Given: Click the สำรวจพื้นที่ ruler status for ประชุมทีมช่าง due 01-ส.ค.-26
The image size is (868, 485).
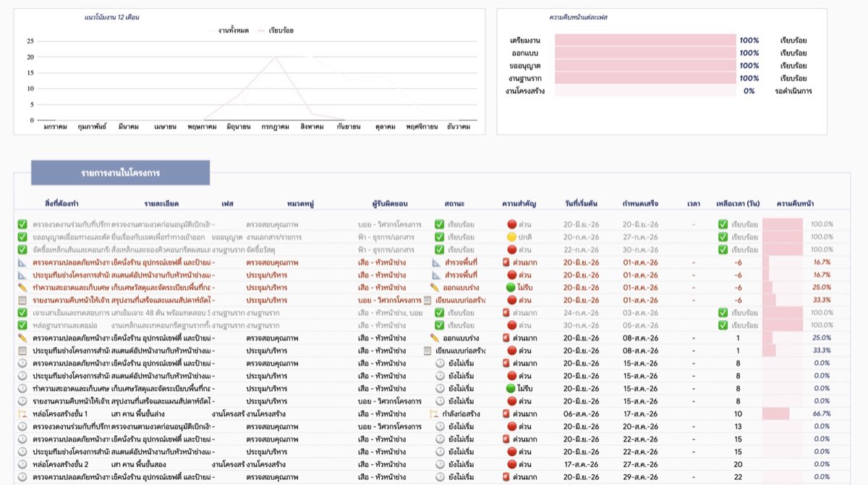Looking at the screenshot, I should click(435, 275).
